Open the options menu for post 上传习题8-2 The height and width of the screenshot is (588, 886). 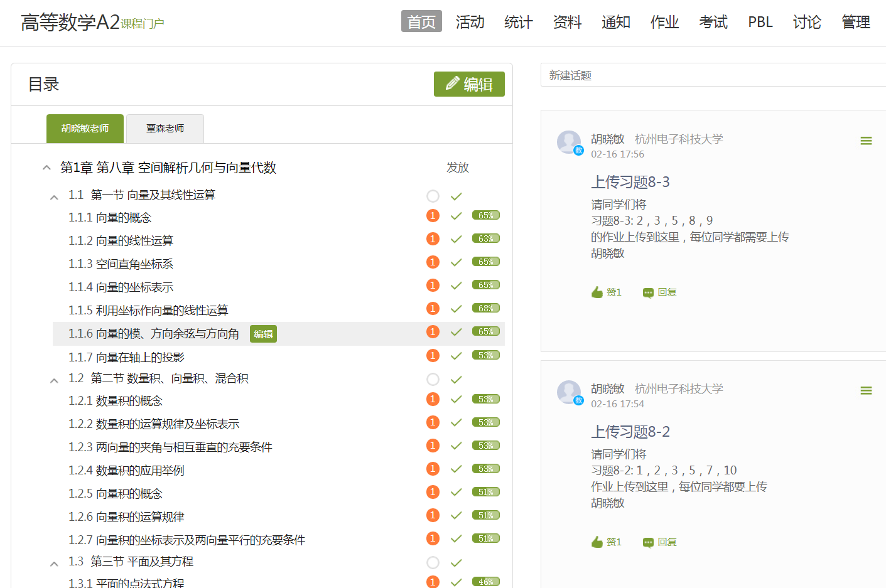point(866,391)
